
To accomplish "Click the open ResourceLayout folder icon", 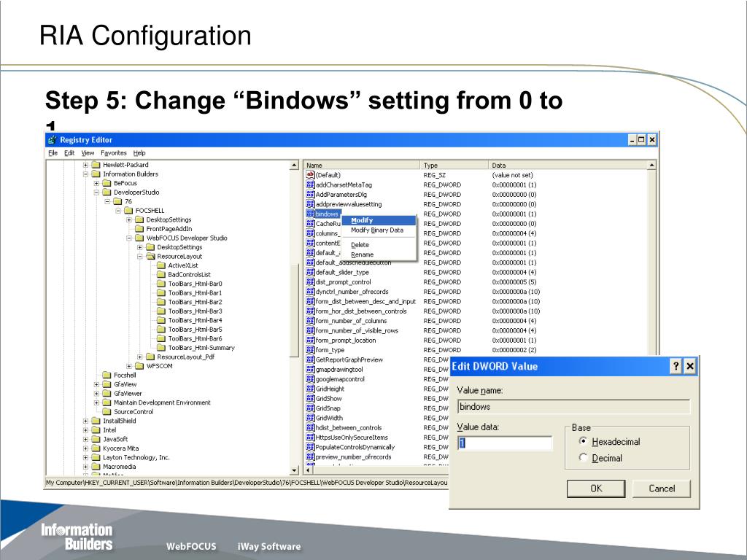I will 150,256.
